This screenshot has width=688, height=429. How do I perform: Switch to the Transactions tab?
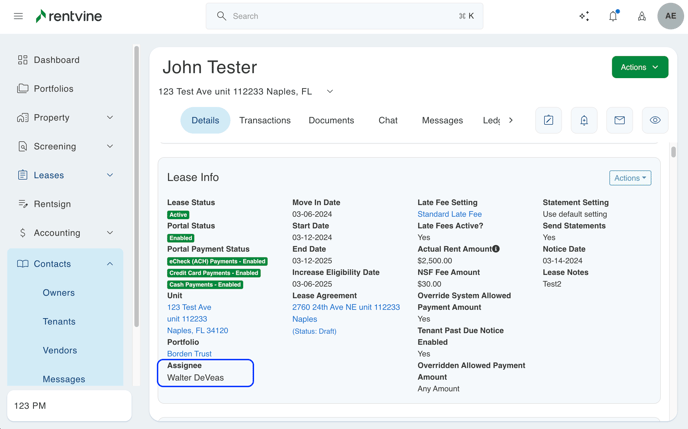tap(265, 120)
